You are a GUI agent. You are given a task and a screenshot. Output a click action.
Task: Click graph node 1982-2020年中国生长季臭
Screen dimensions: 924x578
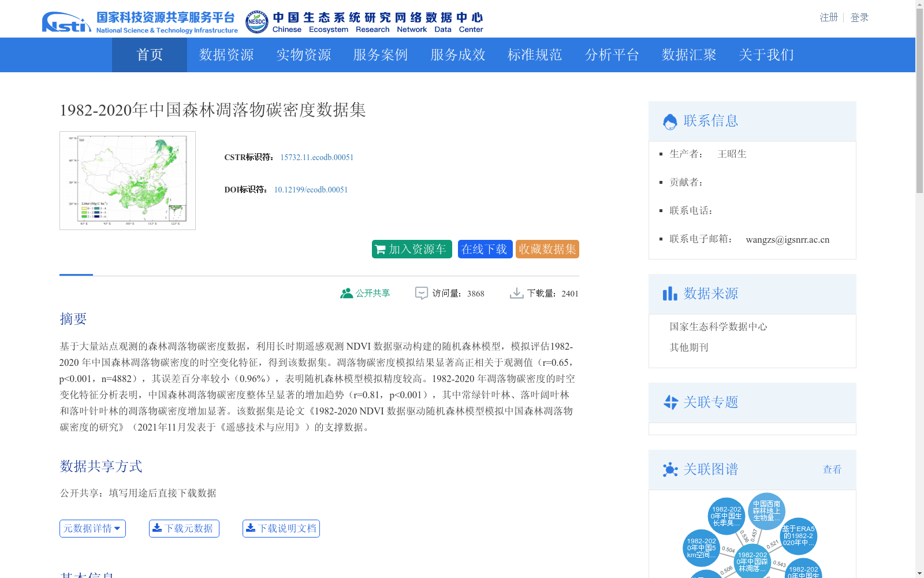[726, 516]
